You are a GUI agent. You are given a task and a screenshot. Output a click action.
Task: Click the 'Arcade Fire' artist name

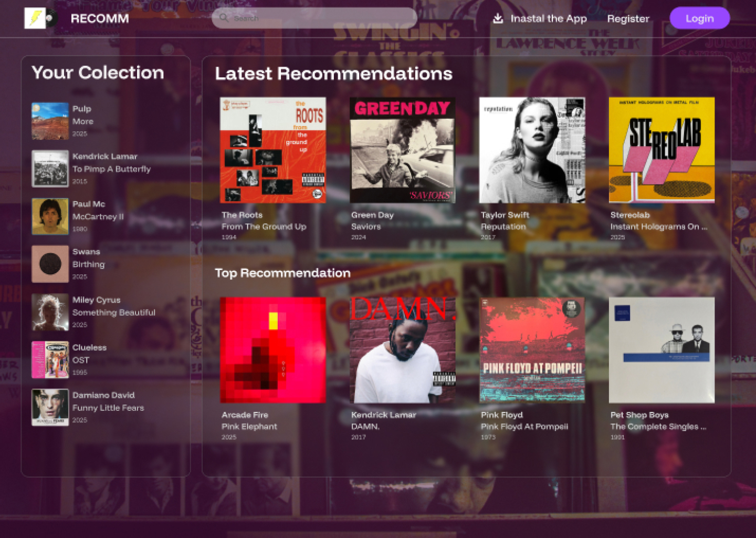tap(245, 415)
